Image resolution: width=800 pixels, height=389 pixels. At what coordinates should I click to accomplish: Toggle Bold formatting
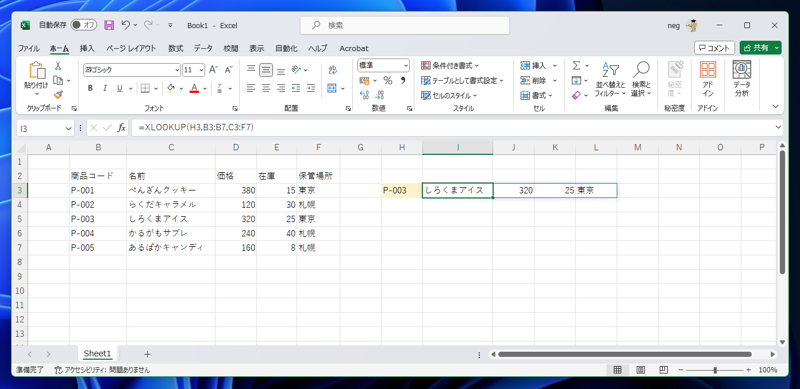tap(90, 88)
